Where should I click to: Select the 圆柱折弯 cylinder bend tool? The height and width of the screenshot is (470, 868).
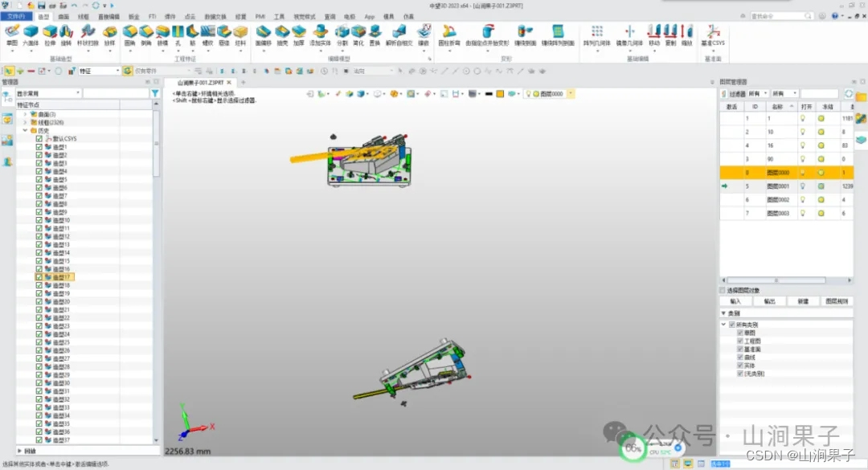(449, 35)
